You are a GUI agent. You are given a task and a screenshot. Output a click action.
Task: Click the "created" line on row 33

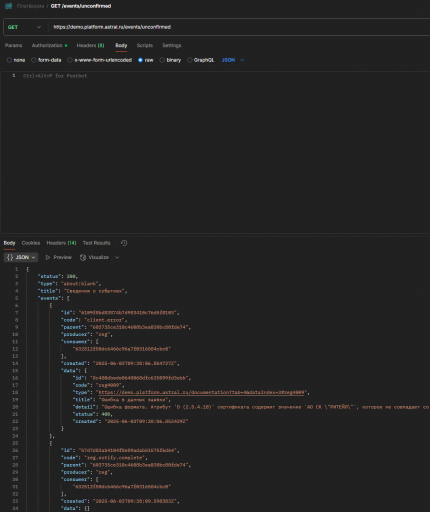(x=120, y=501)
